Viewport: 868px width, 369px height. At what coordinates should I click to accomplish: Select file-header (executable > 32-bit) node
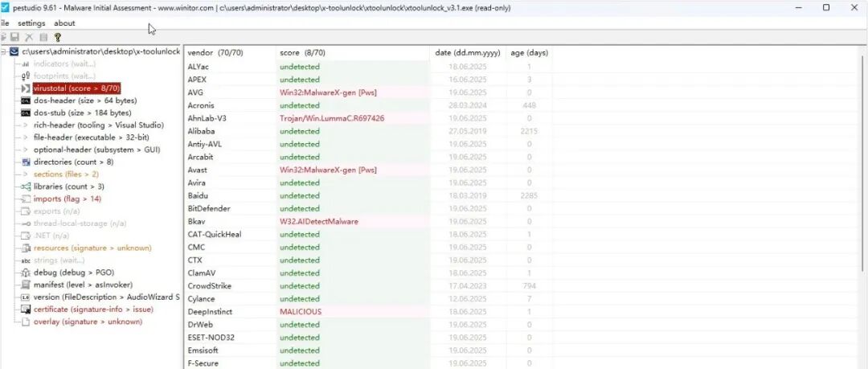coord(92,137)
